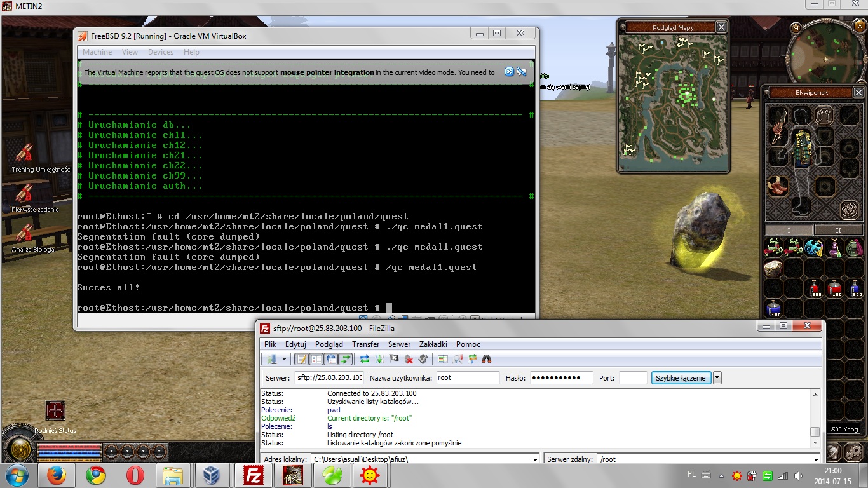Open Pierwsze zadanie quest scroll
This screenshot has height=488, width=868.
pos(25,193)
